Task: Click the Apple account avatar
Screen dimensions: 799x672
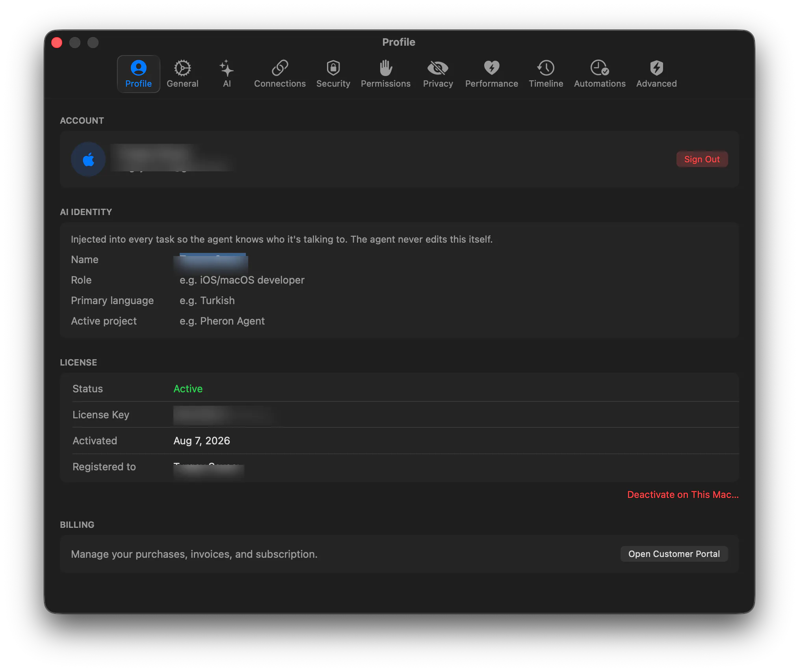Action: click(88, 159)
